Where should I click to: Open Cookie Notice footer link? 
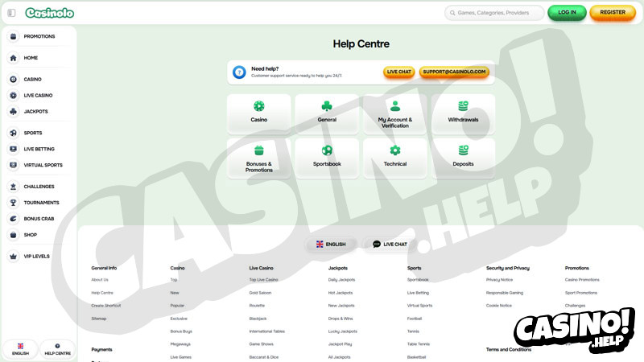(x=499, y=306)
